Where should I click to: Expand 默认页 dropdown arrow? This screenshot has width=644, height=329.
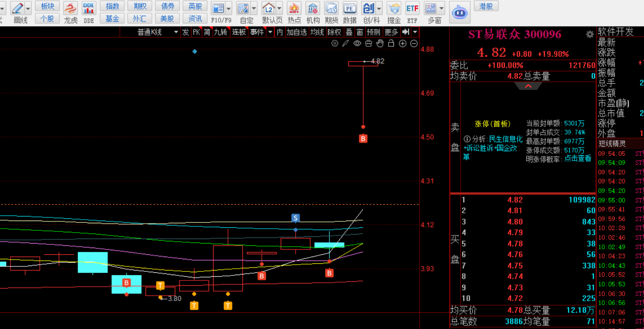[x=279, y=8]
